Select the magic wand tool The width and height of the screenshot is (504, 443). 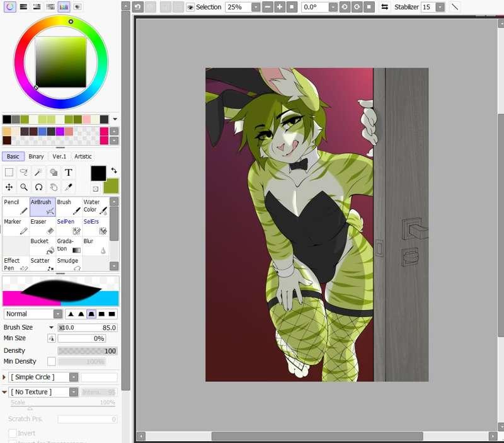click(38, 173)
